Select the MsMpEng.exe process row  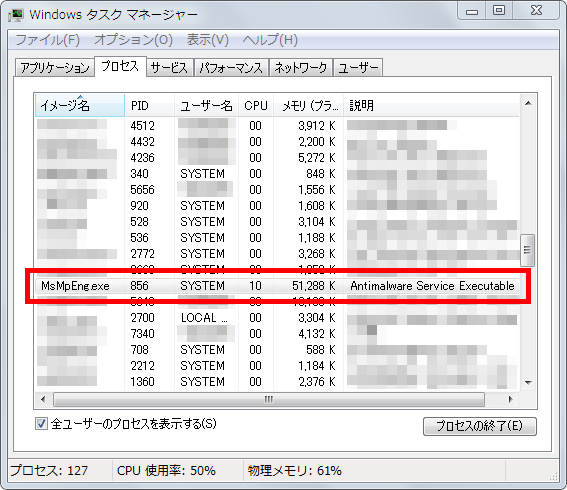278,286
